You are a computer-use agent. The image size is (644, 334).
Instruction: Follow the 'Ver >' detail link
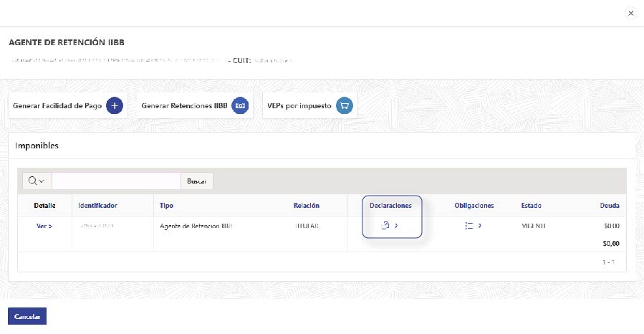pos(44,226)
